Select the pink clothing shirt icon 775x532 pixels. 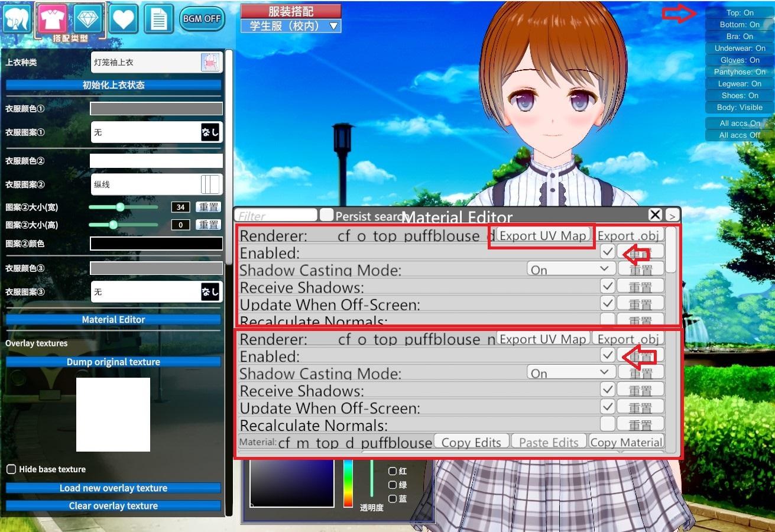53,18
